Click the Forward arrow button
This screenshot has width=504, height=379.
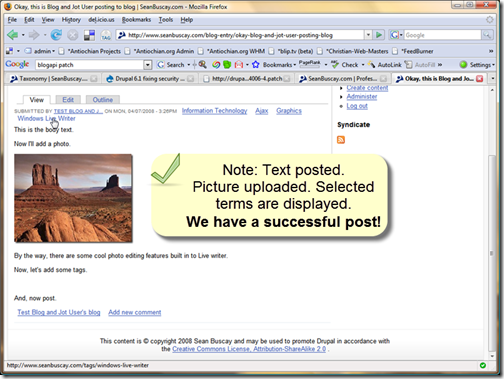(34, 35)
